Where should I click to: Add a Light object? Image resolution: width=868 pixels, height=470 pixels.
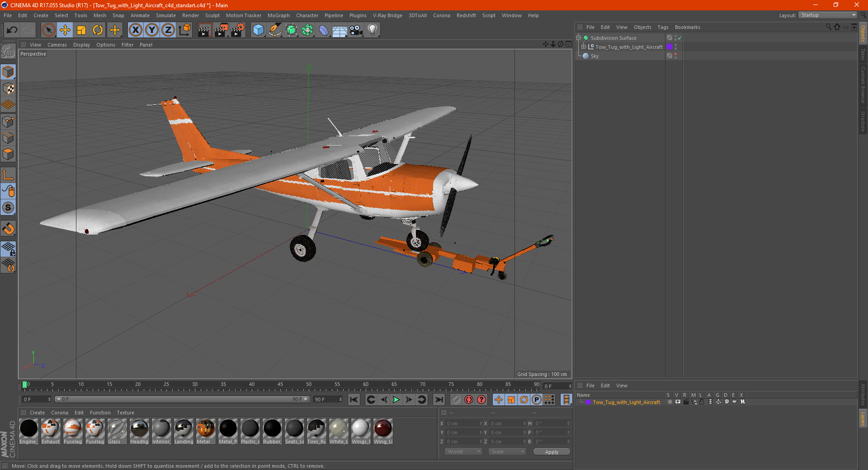coord(373,30)
